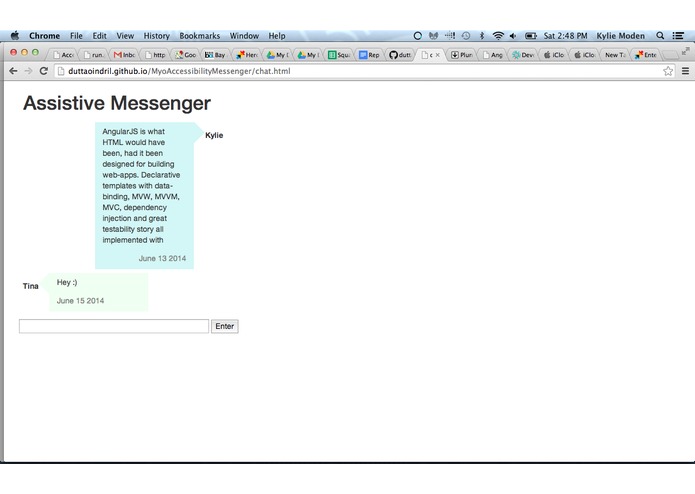The image size is (695, 494).
Task: Focus the message text input field
Action: tap(114, 326)
